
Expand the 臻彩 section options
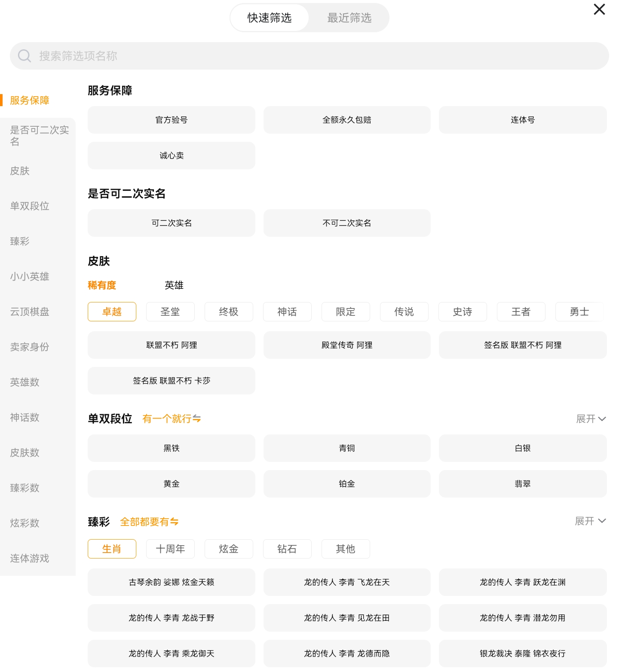point(590,521)
